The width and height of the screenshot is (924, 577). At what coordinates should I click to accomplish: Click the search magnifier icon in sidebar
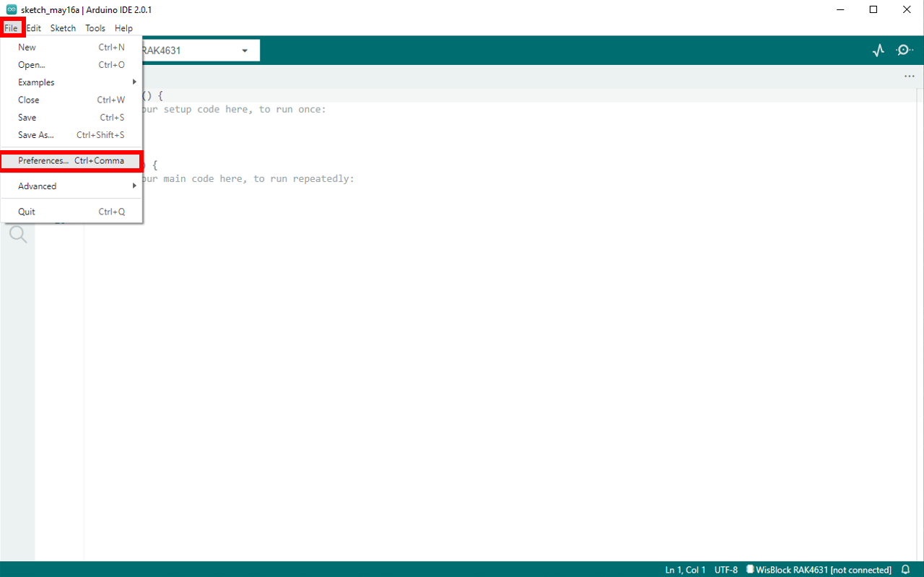18,234
